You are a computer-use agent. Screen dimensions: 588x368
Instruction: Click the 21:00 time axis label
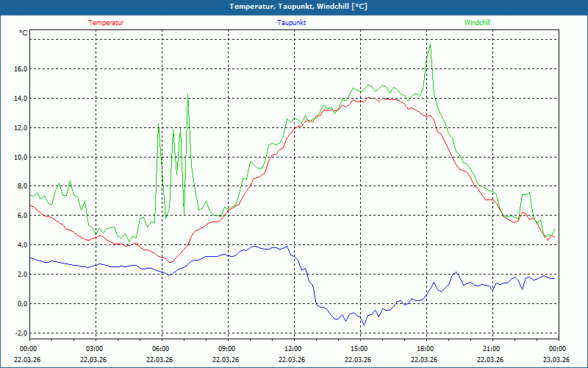(491, 349)
